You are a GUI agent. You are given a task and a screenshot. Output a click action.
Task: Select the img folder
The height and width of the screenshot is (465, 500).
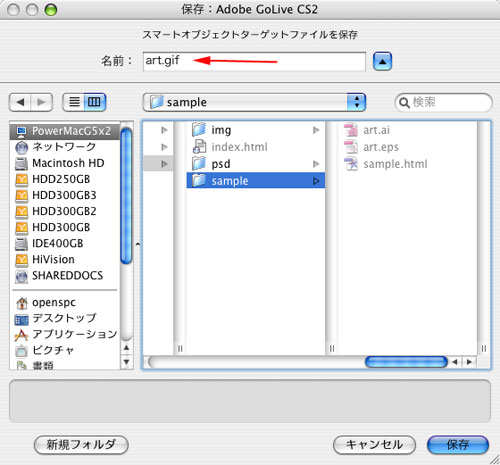pyautogui.click(x=256, y=130)
